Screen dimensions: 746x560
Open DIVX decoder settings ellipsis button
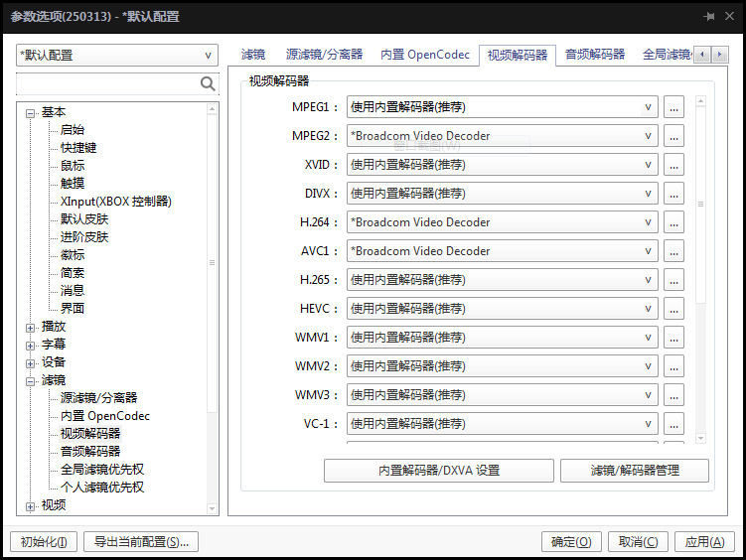(673, 194)
